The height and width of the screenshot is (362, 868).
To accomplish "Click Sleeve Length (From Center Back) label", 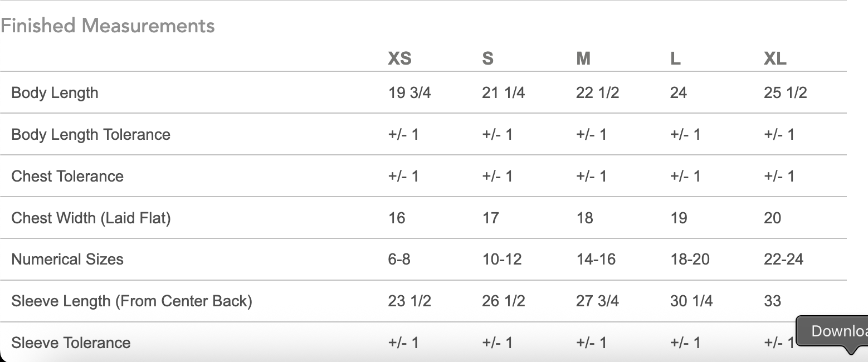I will tap(131, 301).
